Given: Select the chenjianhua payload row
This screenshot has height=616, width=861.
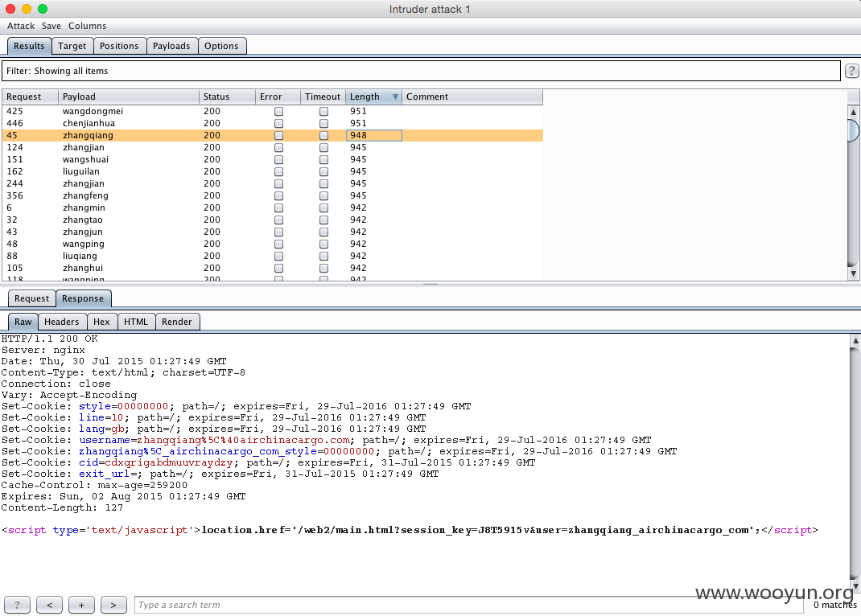Looking at the screenshot, I should [272, 123].
